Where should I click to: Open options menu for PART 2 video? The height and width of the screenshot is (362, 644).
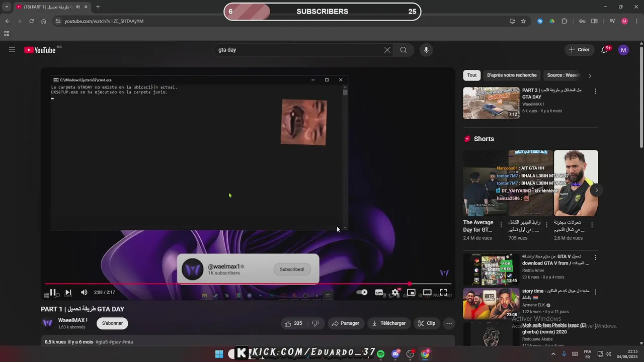[x=595, y=91]
